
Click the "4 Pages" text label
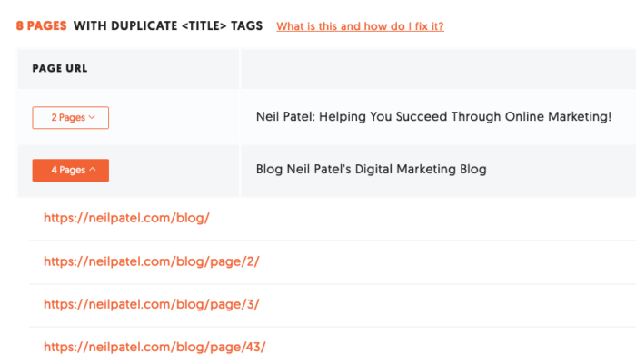pyautogui.click(x=68, y=170)
